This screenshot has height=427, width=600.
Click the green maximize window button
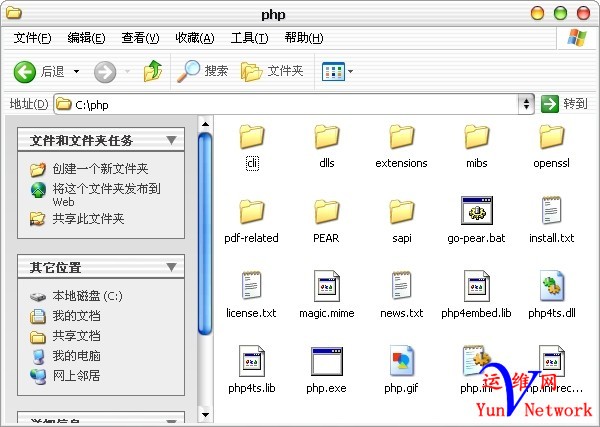pyautogui.click(x=561, y=13)
